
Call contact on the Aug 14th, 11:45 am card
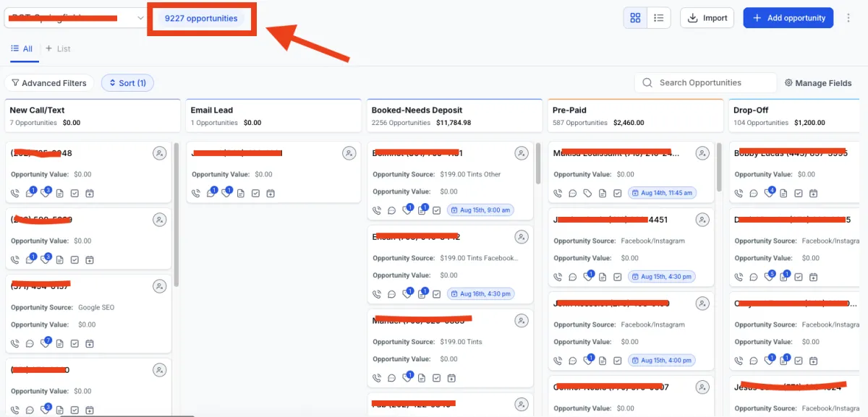click(x=558, y=193)
